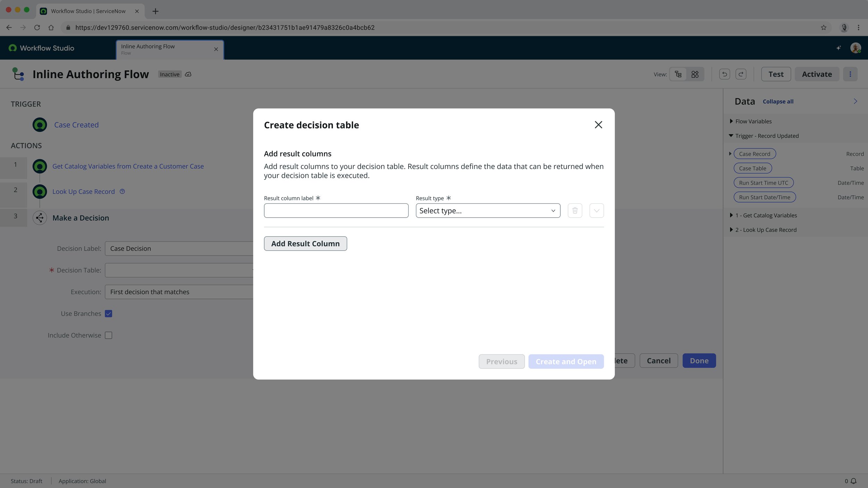Switch to the diagram view icon
Viewport: 868px width, 488px height.
pos(695,74)
